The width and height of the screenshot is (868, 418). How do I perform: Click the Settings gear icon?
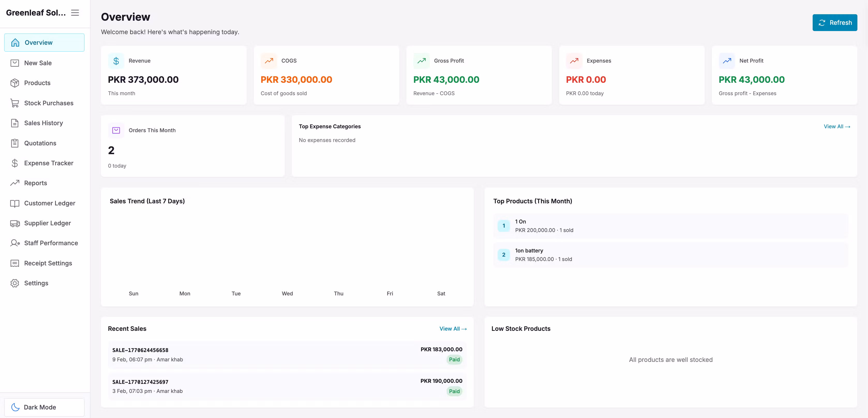tap(14, 283)
